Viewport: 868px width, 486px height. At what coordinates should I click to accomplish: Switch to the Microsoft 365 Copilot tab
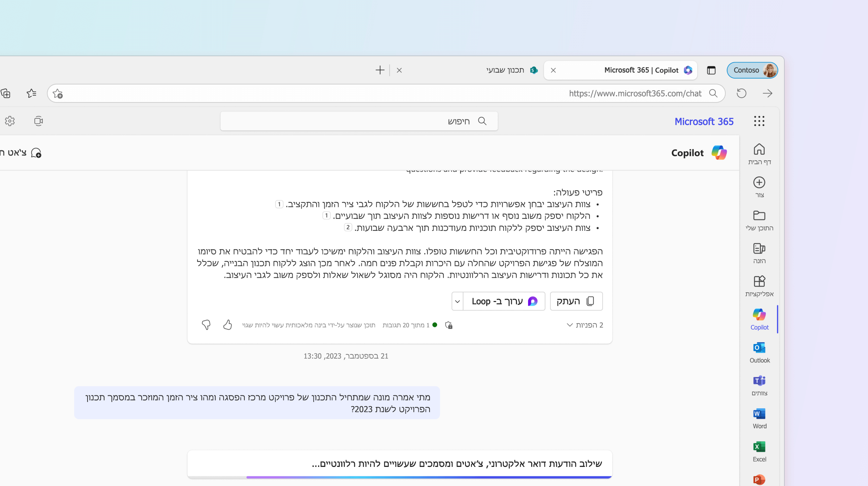pos(620,70)
